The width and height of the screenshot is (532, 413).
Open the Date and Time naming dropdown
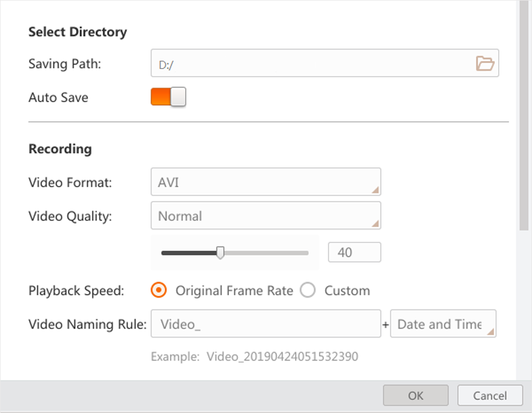(x=443, y=324)
